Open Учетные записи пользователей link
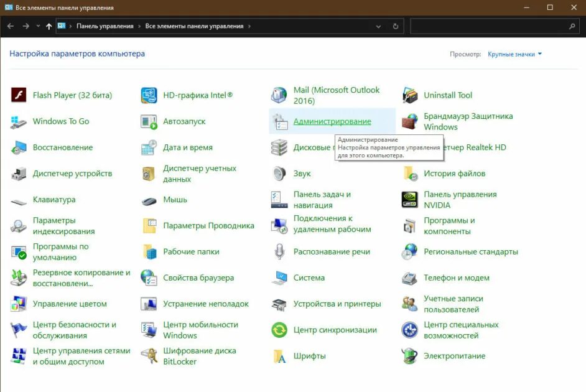 (x=453, y=304)
